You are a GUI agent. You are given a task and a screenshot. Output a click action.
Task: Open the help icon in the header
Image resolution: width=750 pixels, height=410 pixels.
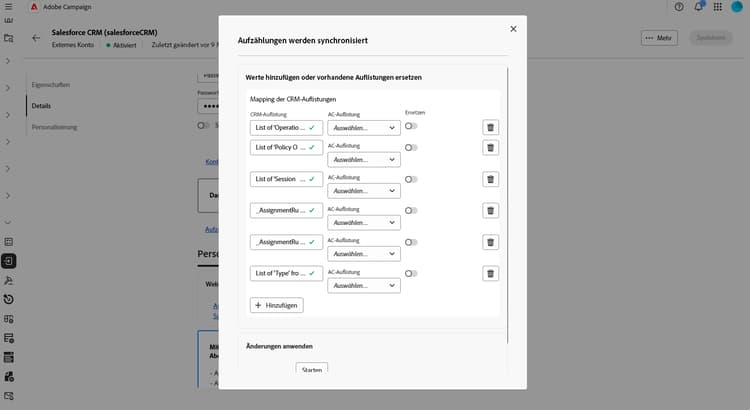pos(679,7)
